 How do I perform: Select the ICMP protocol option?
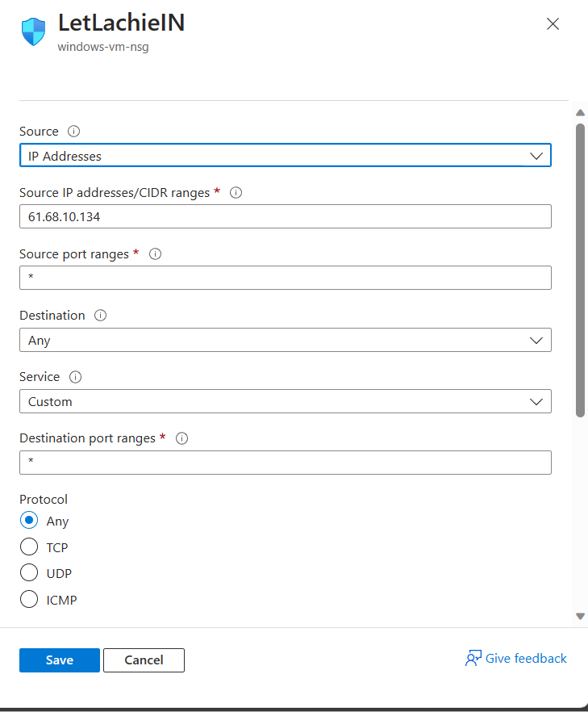[28, 599]
